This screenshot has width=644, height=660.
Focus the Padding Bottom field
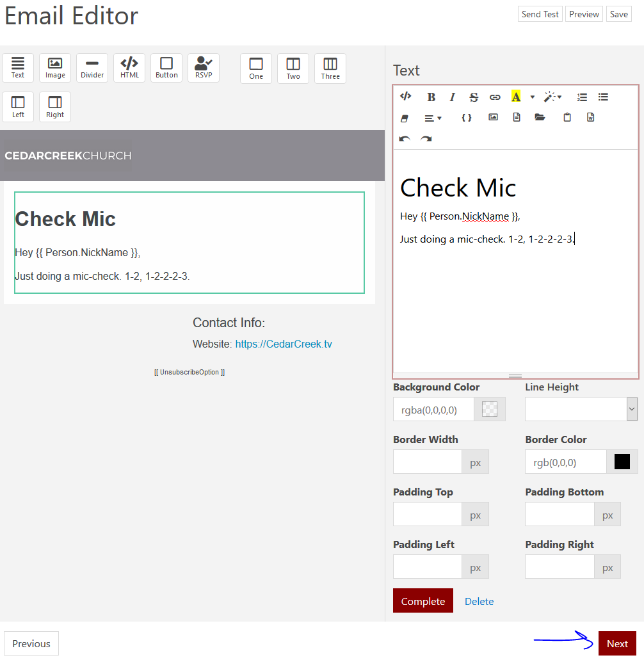tap(559, 514)
